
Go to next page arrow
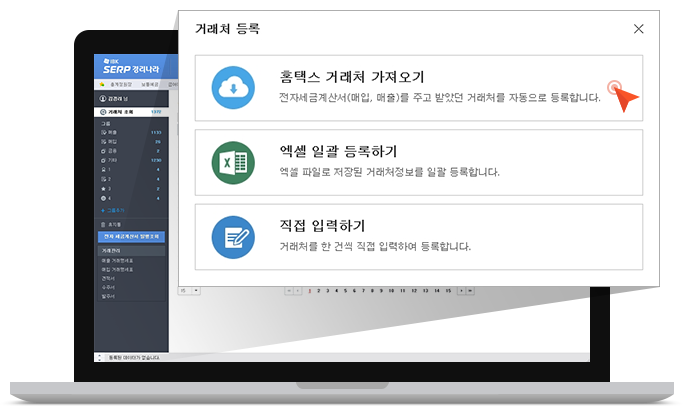point(462,291)
